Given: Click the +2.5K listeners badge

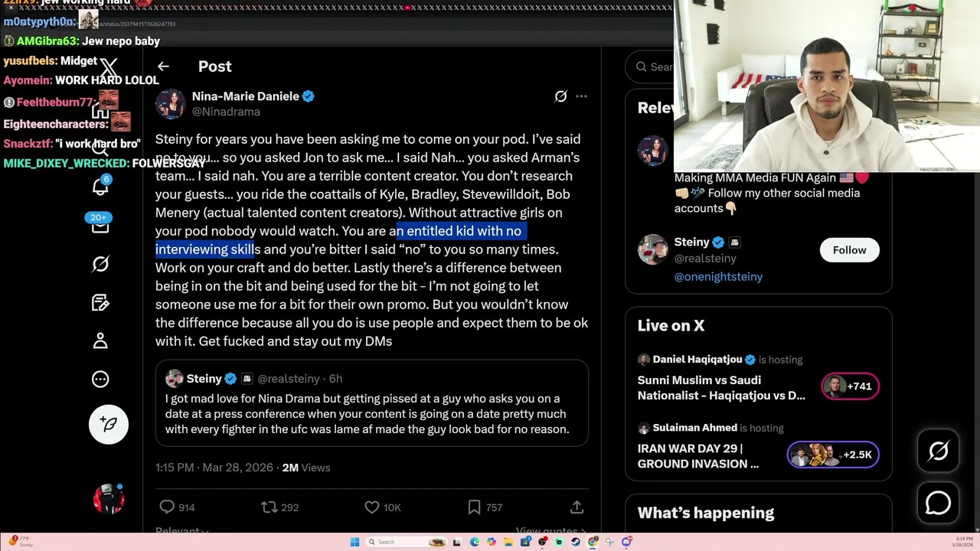Looking at the screenshot, I should pyautogui.click(x=833, y=455).
